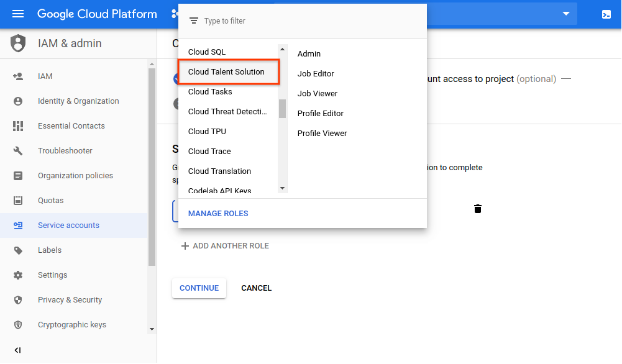Click the Labels tag icon
Image resolution: width=622 pixels, height=364 pixels.
(18, 250)
